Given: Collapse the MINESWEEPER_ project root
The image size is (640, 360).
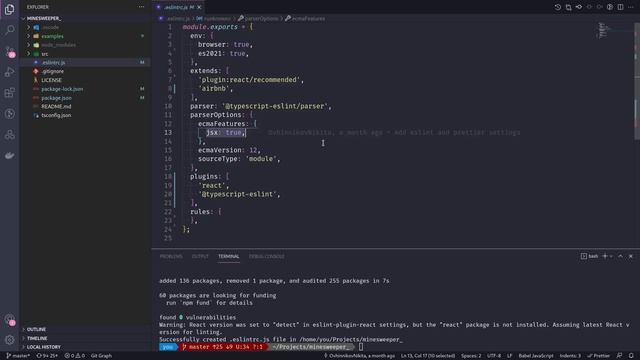Looking at the screenshot, I should (43, 18).
